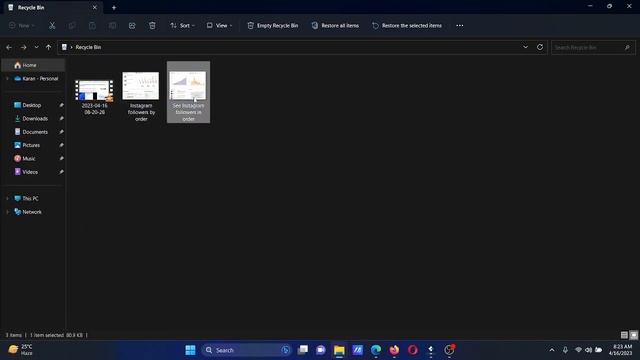Image resolution: width=640 pixels, height=360 pixels.
Task: Go forward with the Forward arrow
Action: click(x=23, y=47)
